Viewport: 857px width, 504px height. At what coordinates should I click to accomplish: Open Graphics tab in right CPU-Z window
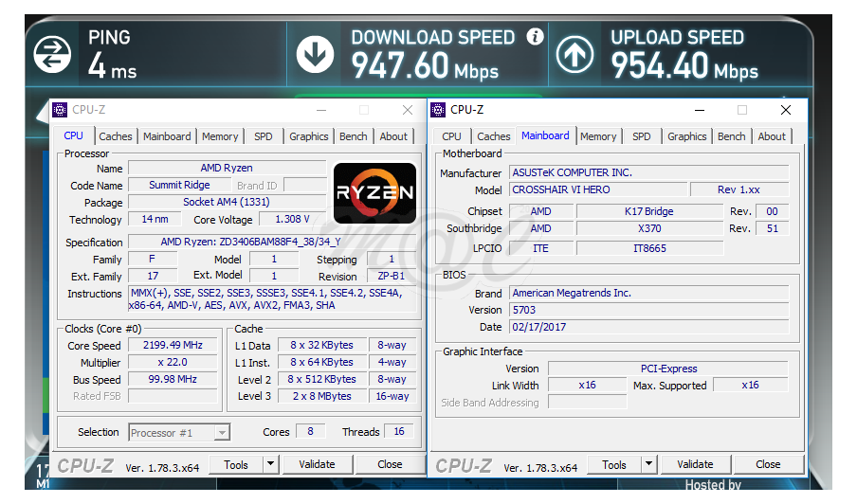point(686,136)
